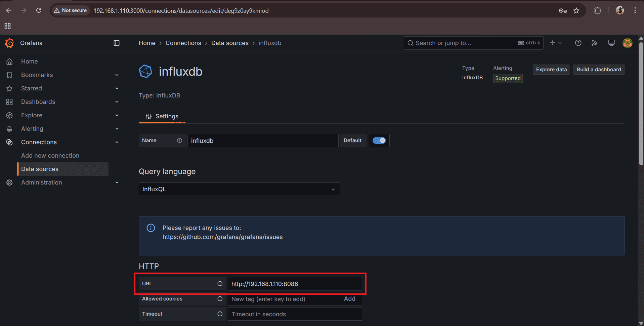The height and width of the screenshot is (326, 644).
Task: Toggle the Default data source switch
Action: point(379,140)
